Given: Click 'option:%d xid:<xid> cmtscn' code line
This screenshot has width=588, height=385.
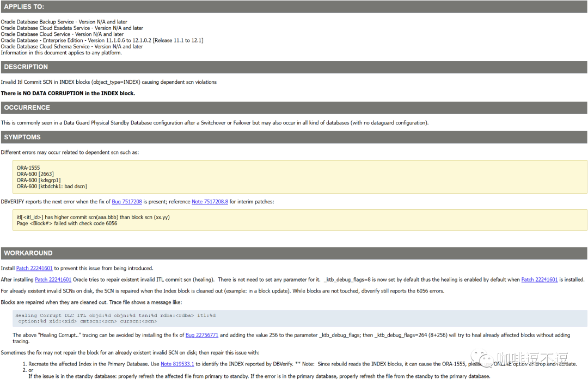Looking at the screenshot, I should pyautogui.click(x=87, y=321).
